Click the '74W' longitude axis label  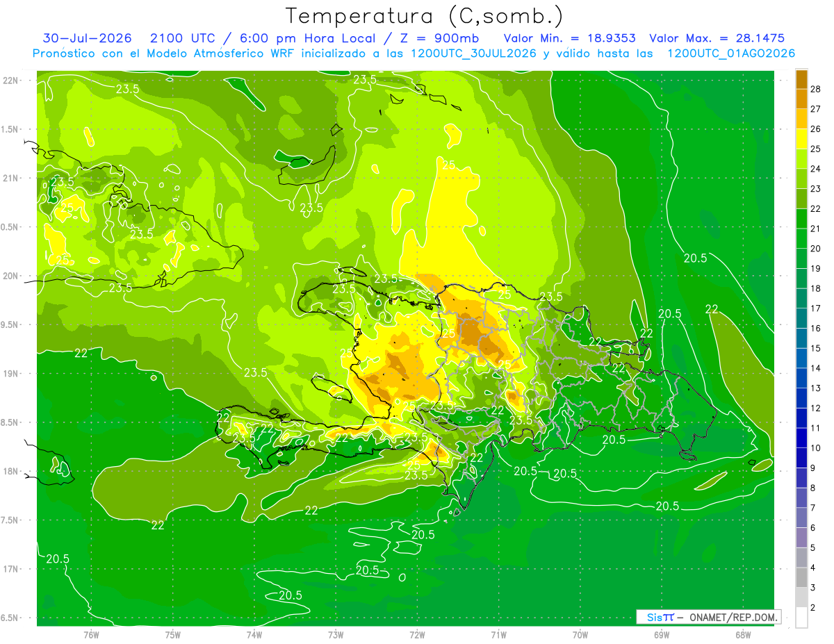coord(254,634)
